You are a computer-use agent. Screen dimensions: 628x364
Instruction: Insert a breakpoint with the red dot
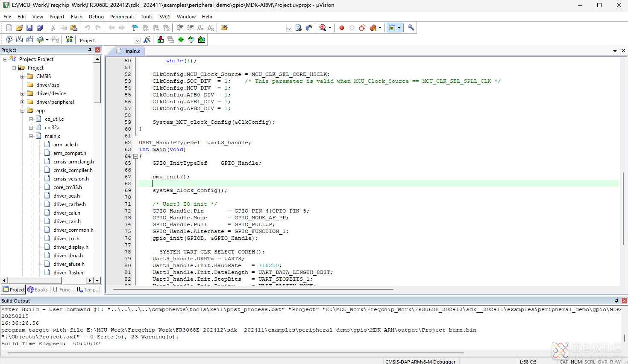(342, 28)
